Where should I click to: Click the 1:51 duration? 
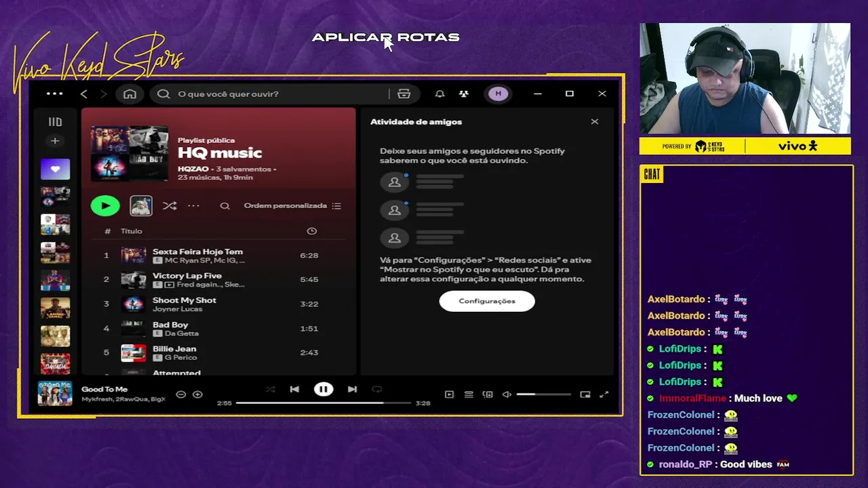tap(309, 329)
